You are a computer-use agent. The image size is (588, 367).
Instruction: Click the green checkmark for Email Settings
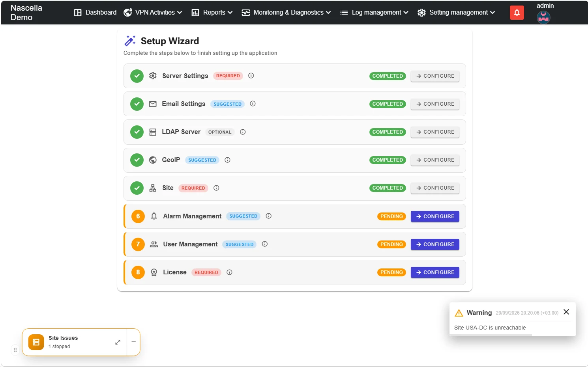click(x=137, y=104)
